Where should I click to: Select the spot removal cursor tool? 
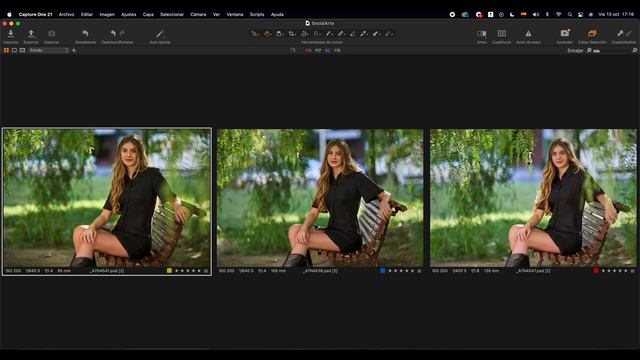[x=329, y=34]
